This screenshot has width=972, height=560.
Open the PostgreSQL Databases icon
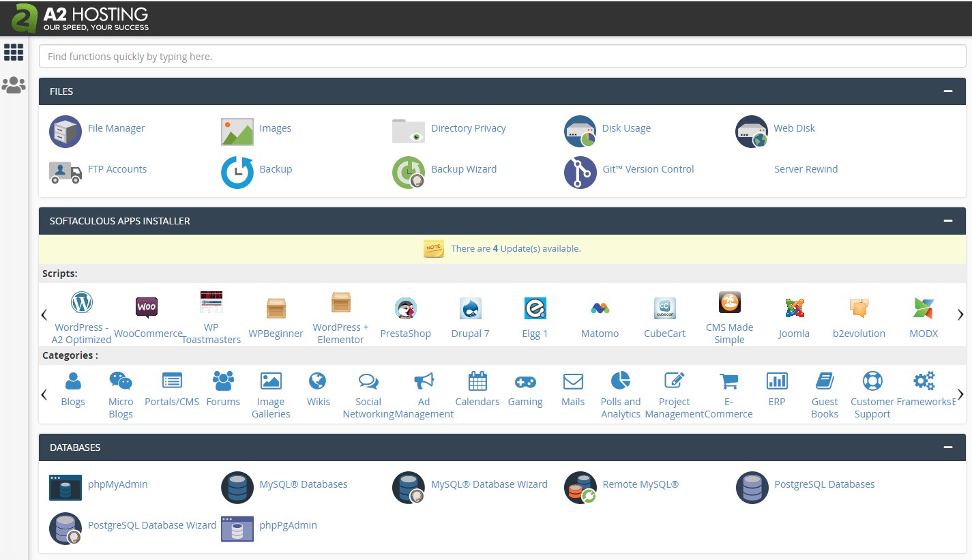click(752, 488)
